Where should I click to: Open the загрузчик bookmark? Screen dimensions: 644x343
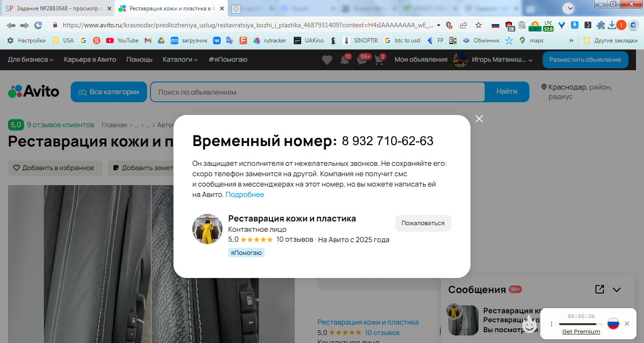coord(189,41)
